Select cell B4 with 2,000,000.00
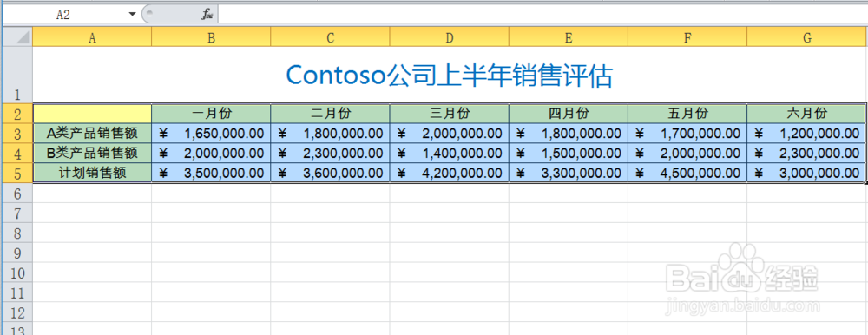 pos(211,153)
